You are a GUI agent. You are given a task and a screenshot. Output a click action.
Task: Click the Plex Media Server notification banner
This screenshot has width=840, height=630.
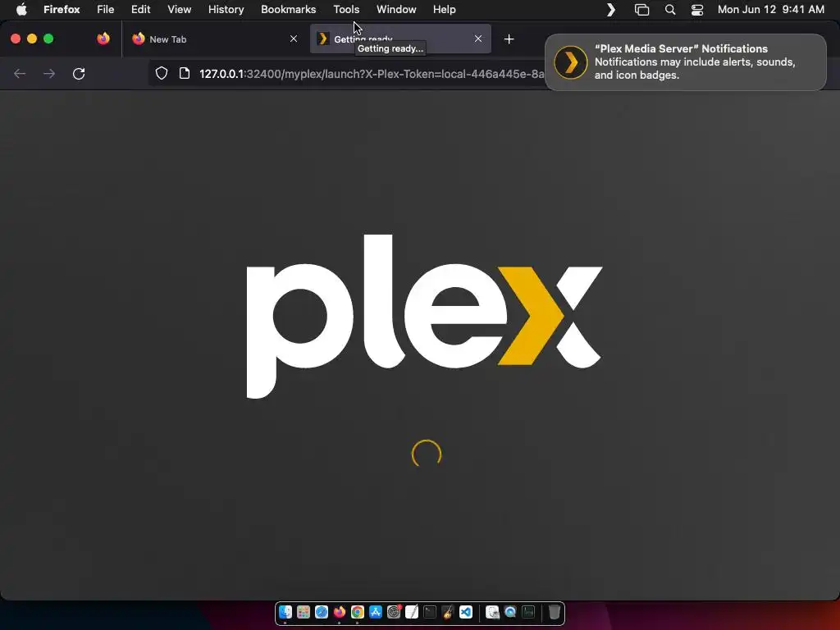tap(686, 62)
